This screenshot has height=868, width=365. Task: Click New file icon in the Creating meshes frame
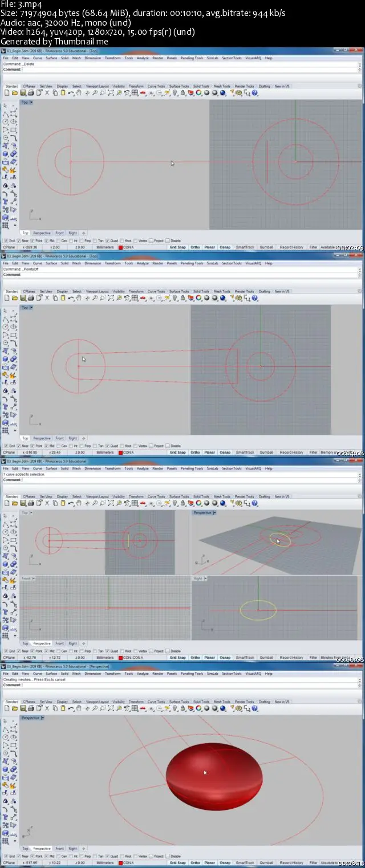coord(7,708)
